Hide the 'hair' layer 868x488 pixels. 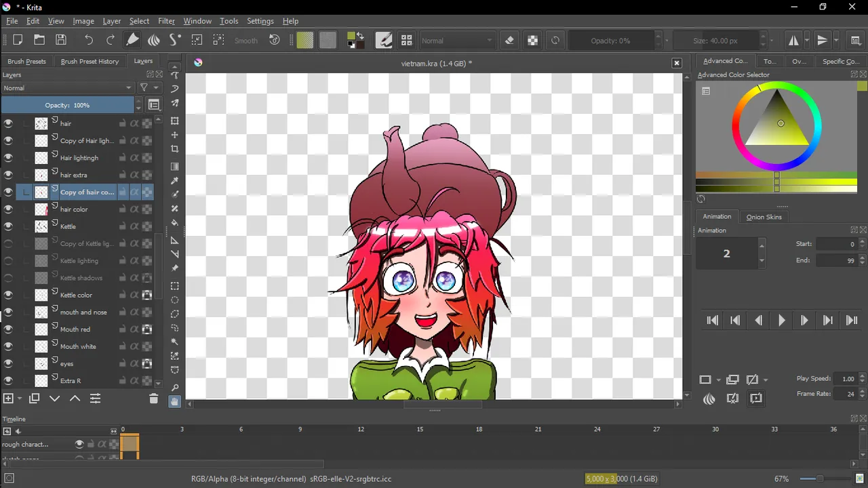click(8, 123)
